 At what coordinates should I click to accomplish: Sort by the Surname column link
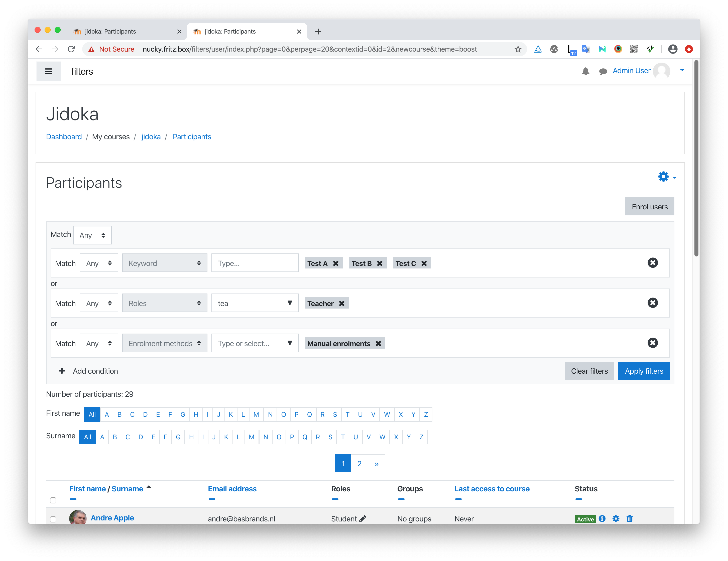coord(127,489)
